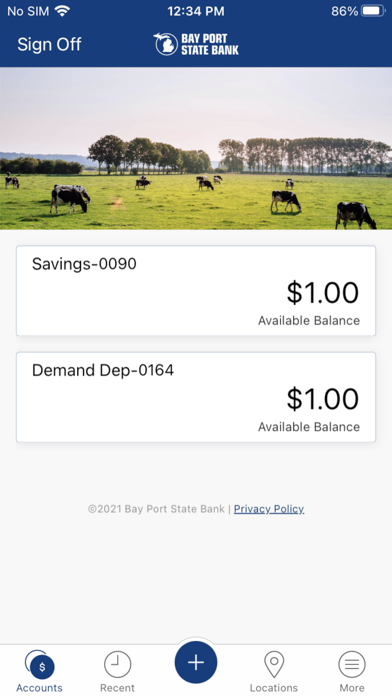Tap the 12:34 PM status bar clock

196,11
